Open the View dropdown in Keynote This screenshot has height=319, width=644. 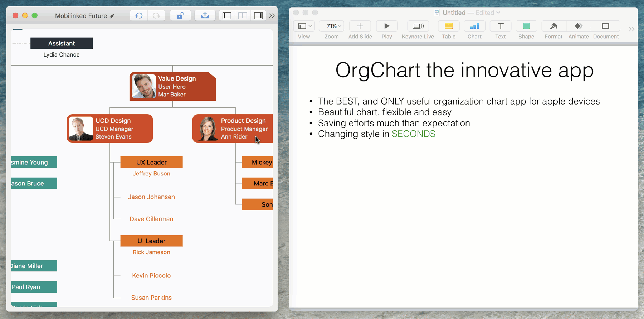304,26
